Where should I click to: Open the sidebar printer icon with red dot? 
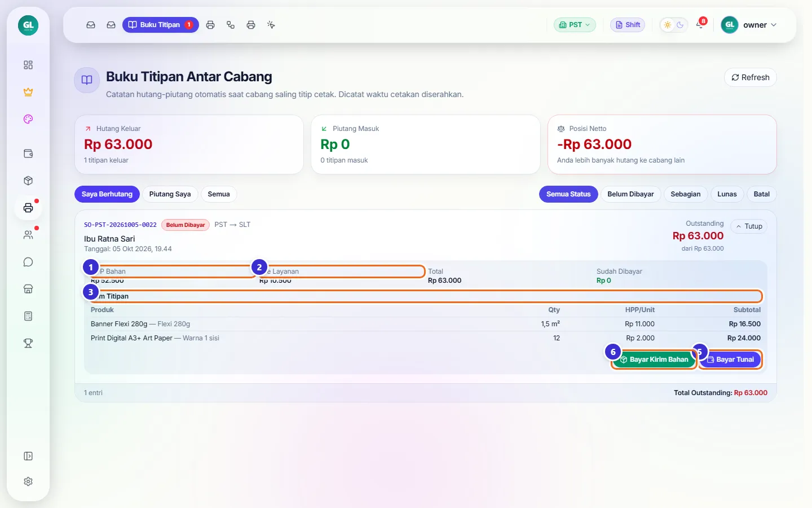28,208
